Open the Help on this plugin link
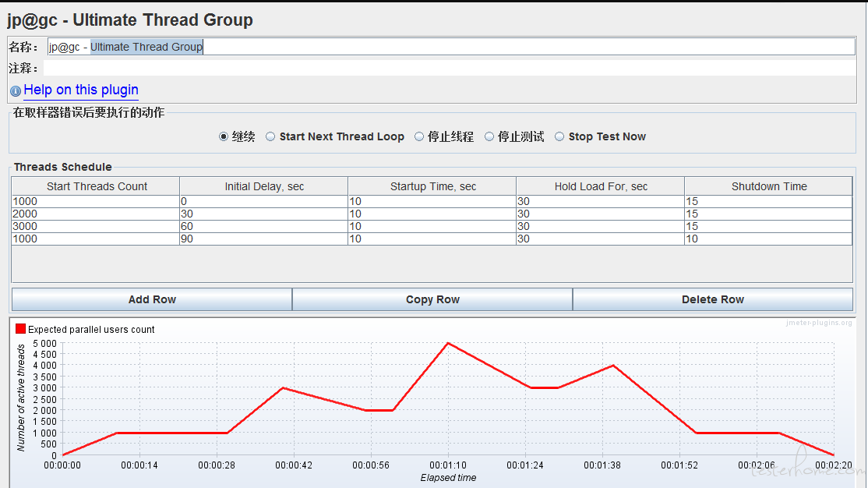868x488 pixels. point(81,90)
